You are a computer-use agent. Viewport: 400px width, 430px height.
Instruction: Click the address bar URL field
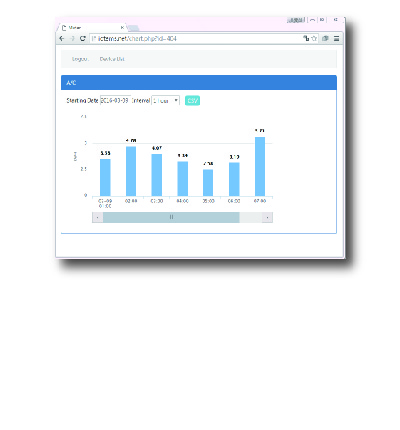coord(197,39)
